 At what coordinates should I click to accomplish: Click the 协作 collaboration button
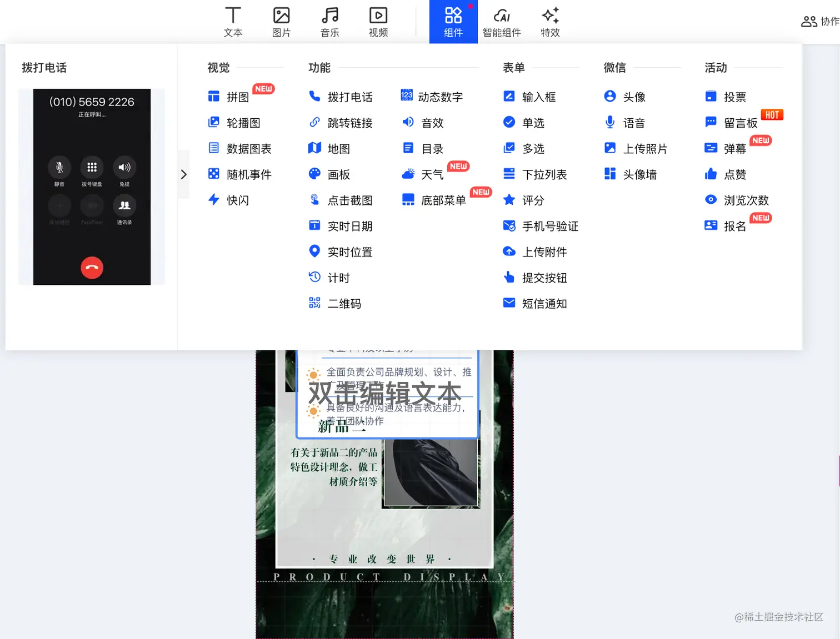pyautogui.click(x=820, y=21)
